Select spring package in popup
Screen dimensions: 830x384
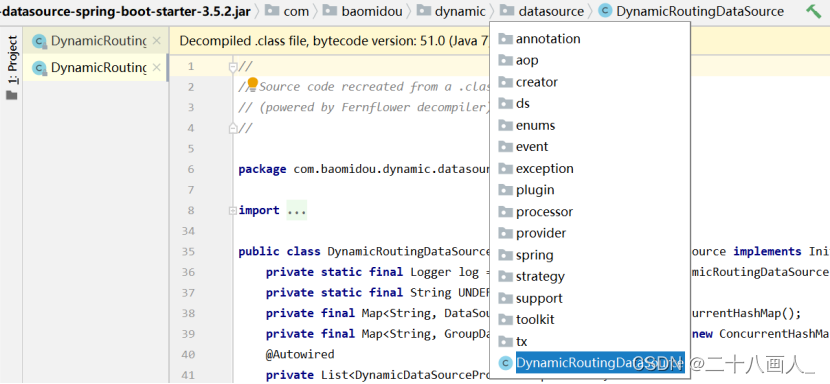(x=590, y=255)
